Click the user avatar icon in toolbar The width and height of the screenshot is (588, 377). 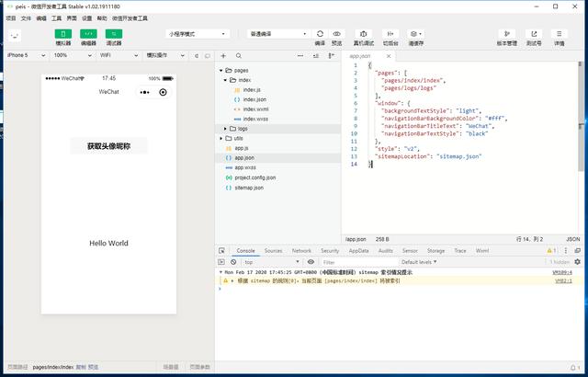tap(15, 36)
